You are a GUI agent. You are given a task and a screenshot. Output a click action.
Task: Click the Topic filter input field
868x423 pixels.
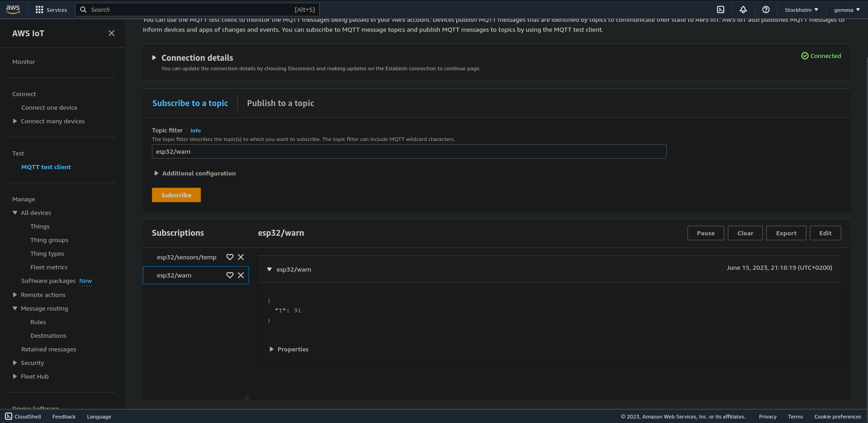[409, 151]
